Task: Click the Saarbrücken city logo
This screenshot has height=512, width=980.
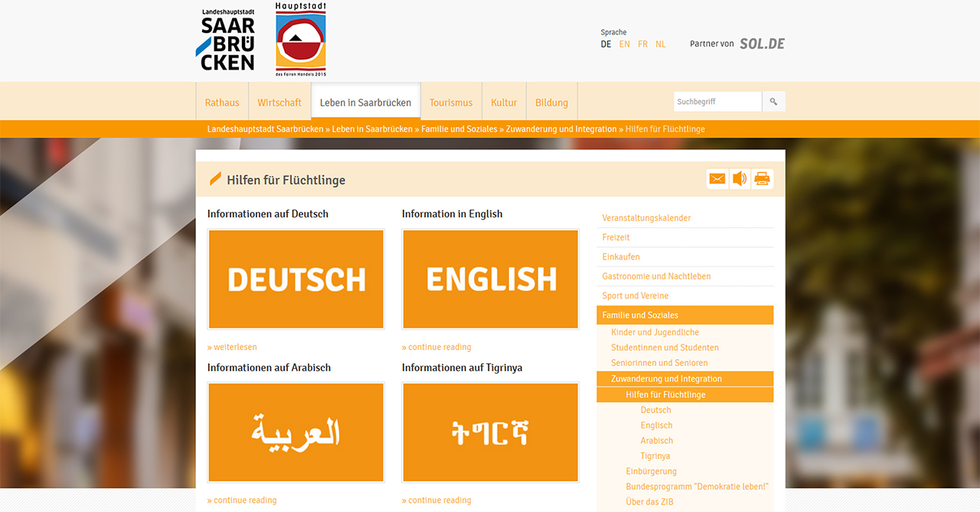Action: coord(226,40)
